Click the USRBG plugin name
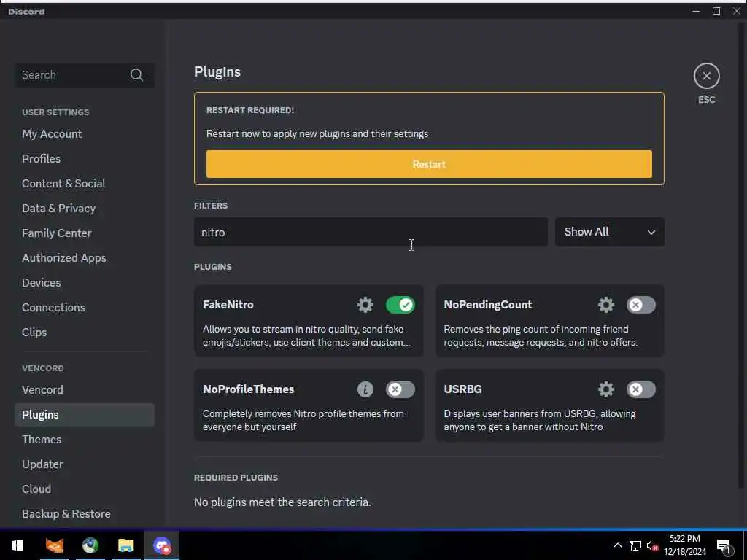 (x=462, y=389)
